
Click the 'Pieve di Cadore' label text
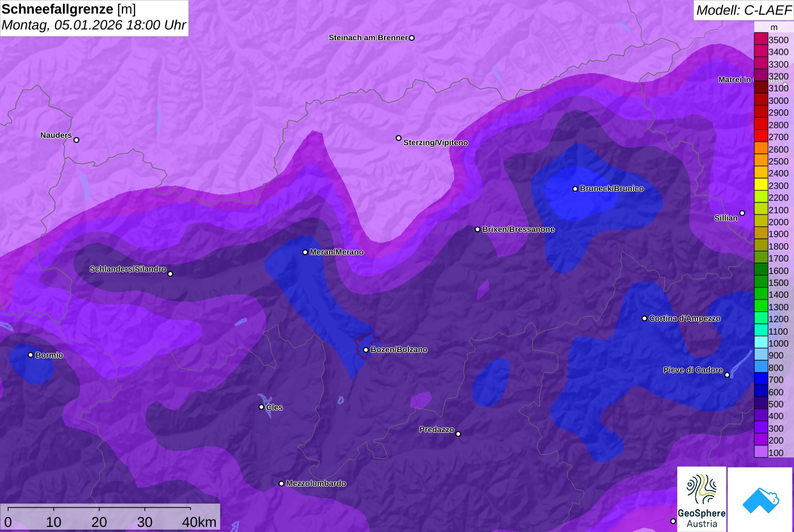693,370
